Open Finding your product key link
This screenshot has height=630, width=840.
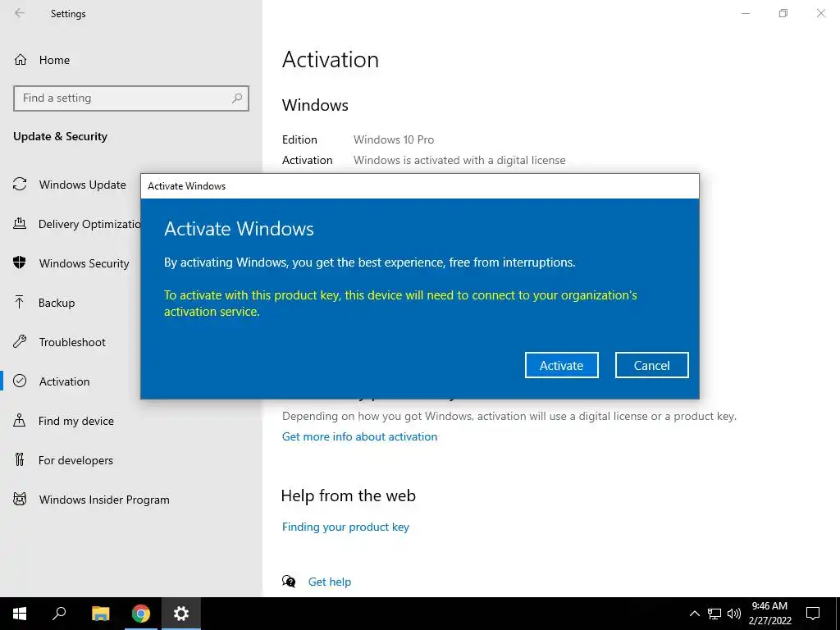coord(345,527)
